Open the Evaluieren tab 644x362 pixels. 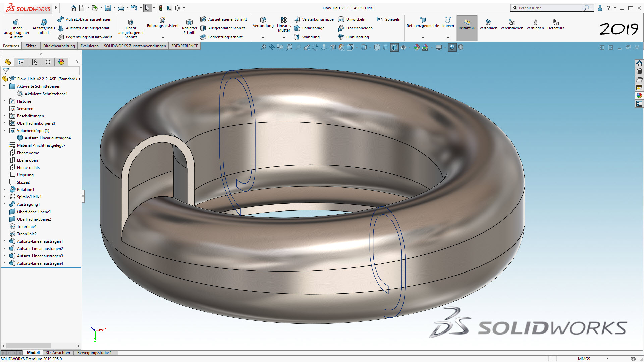(89, 46)
